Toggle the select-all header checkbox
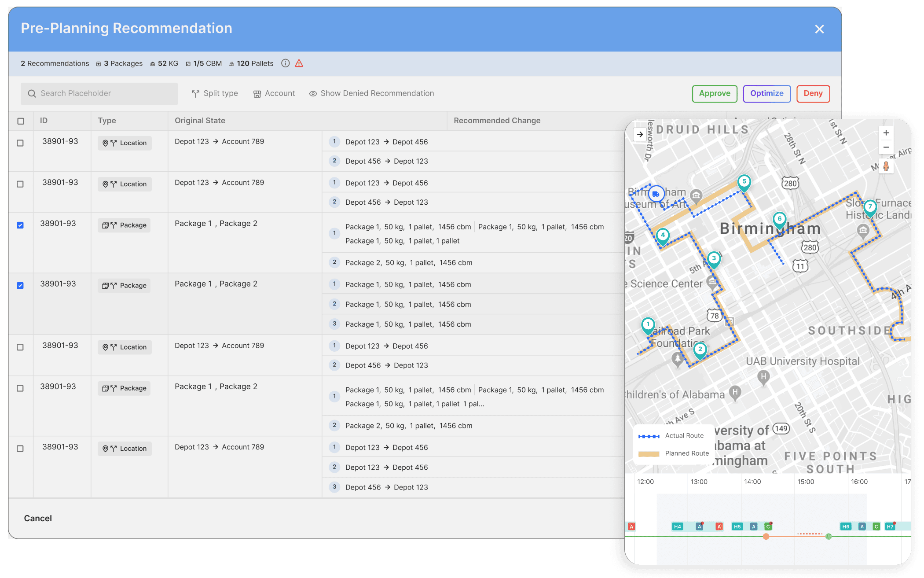 [21, 121]
